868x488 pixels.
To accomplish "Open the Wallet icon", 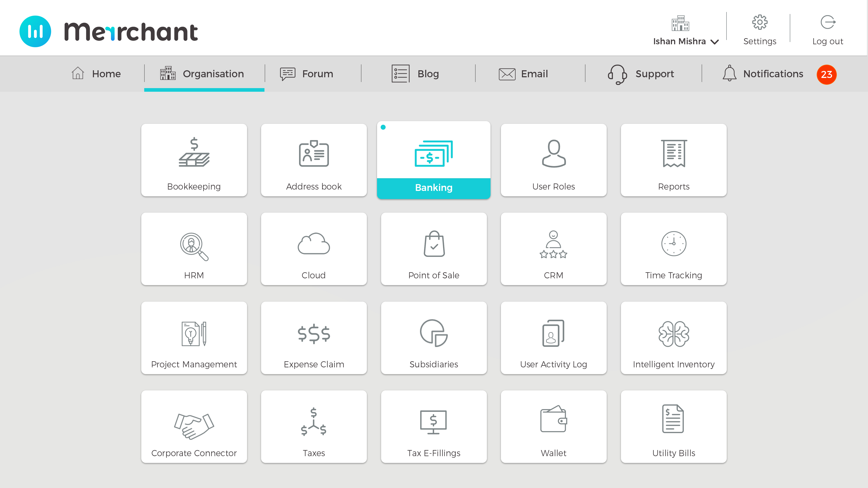I will click(554, 419).
